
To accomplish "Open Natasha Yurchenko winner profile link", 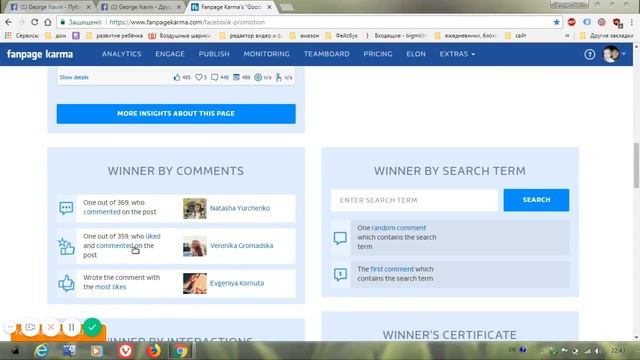I will (x=240, y=208).
